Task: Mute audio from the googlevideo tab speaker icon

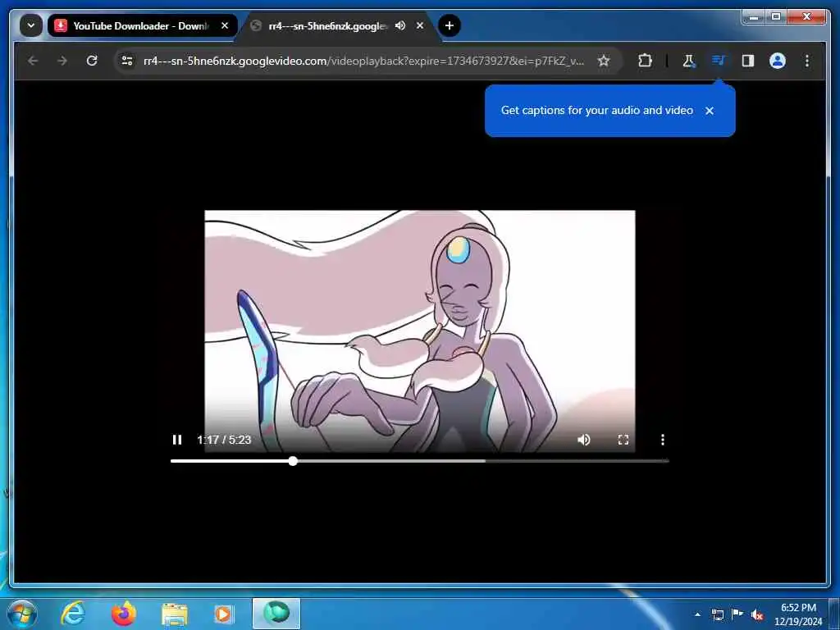Action: point(400,25)
